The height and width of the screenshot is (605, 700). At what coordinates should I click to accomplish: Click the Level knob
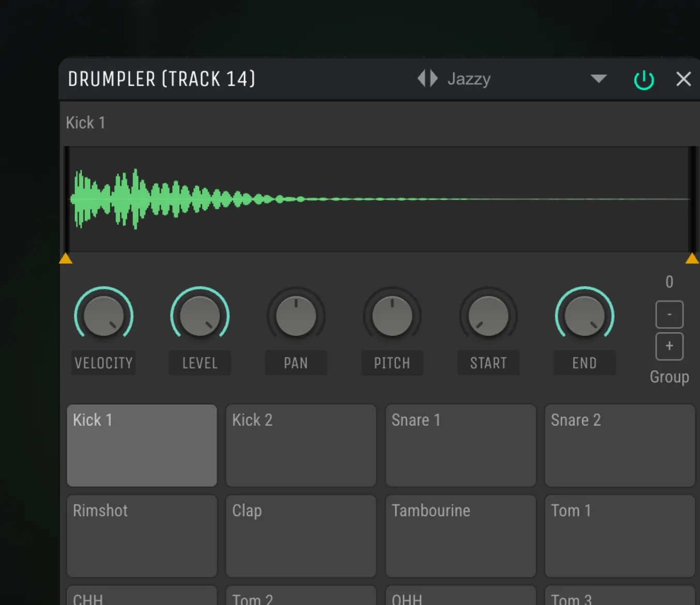click(200, 316)
